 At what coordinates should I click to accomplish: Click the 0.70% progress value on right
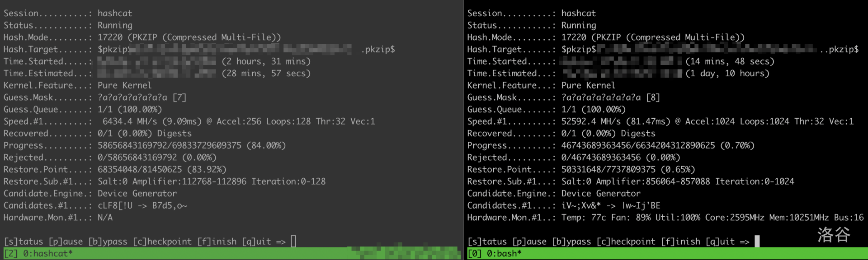click(737, 145)
